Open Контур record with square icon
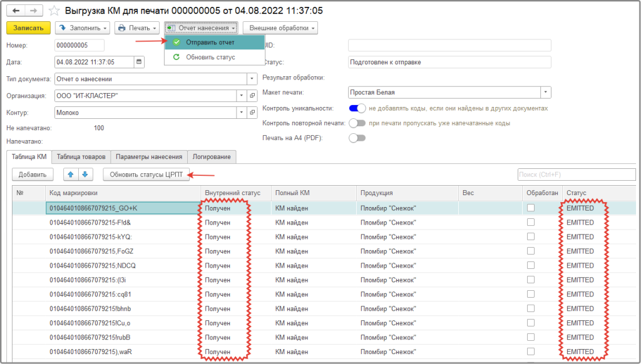The height and width of the screenshot is (364, 641). [x=252, y=113]
